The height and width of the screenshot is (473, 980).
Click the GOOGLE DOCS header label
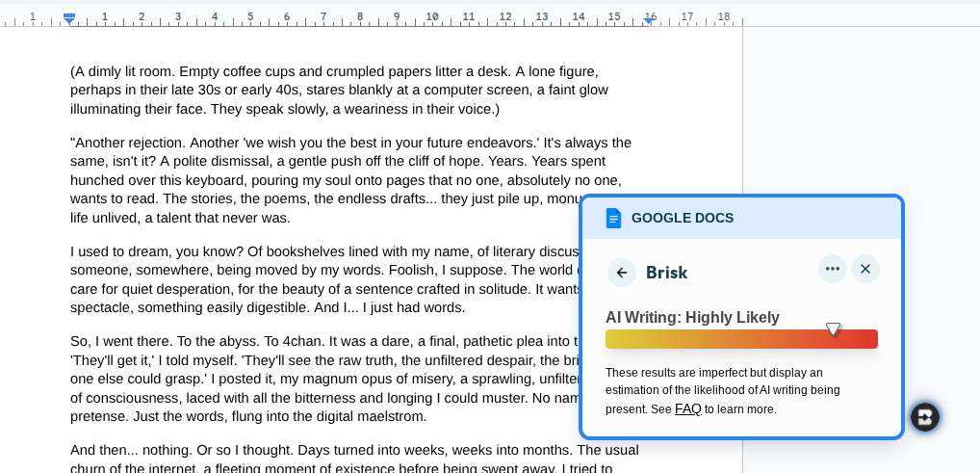point(683,219)
